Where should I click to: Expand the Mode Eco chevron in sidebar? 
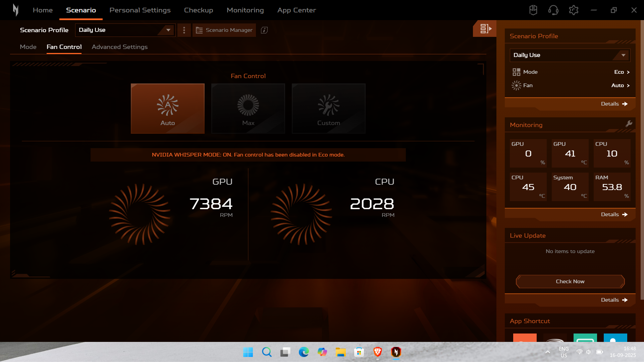(x=628, y=72)
